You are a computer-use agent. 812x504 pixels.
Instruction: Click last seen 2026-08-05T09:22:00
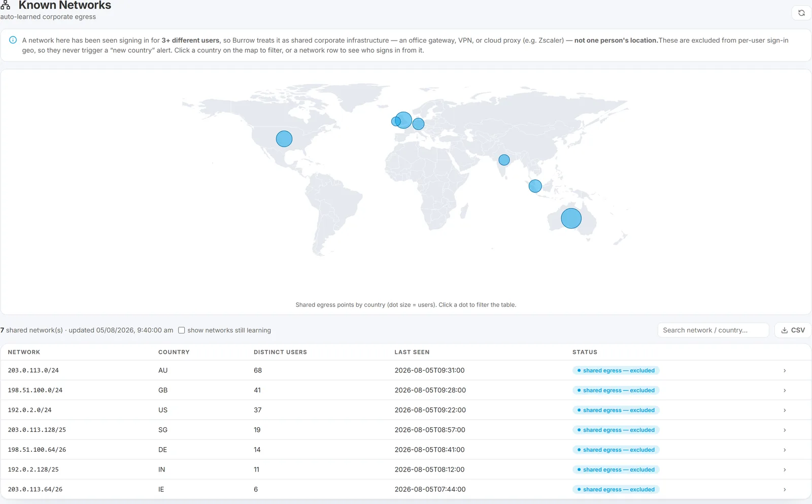(x=430, y=410)
